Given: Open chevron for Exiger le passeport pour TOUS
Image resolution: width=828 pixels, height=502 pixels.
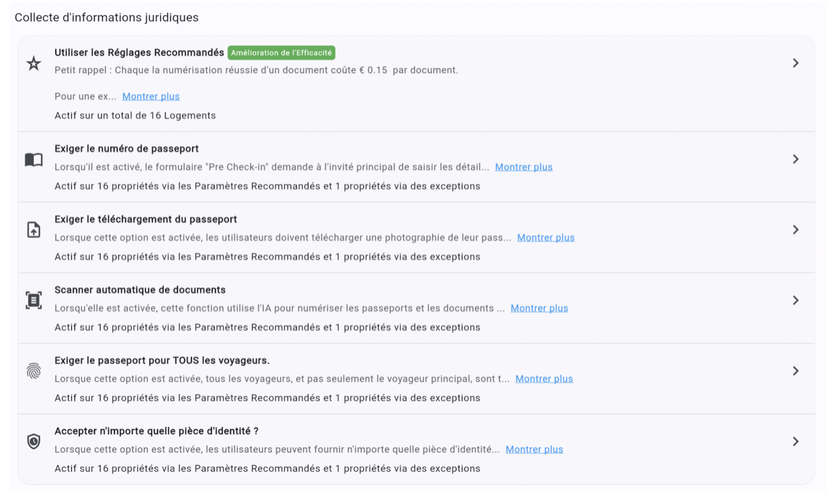Looking at the screenshot, I should [x=795, y=371].
